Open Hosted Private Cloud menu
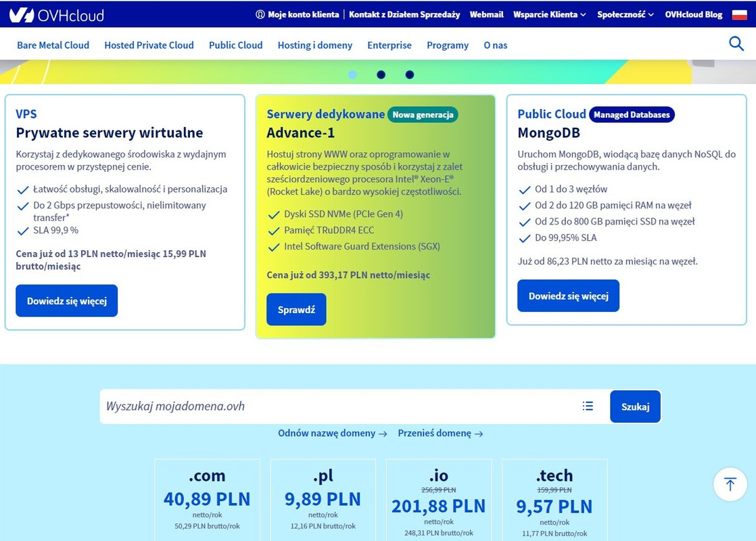The height and width of the screenshot is (541, 756). (x=149, y=45)
